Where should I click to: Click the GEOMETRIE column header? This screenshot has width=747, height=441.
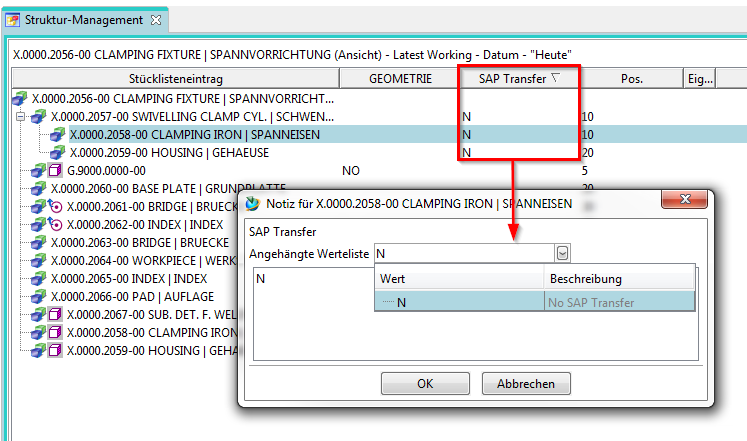400,78
